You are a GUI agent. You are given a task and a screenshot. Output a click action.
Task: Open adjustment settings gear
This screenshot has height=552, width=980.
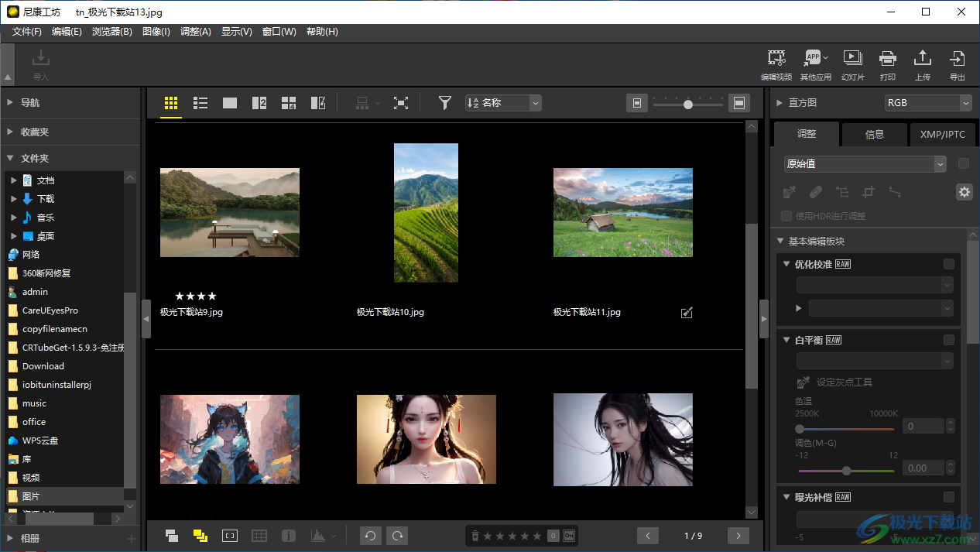[964, 192]
